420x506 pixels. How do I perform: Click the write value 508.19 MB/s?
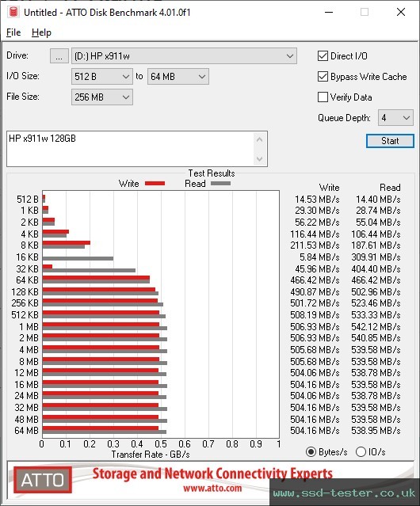[315, 315]
